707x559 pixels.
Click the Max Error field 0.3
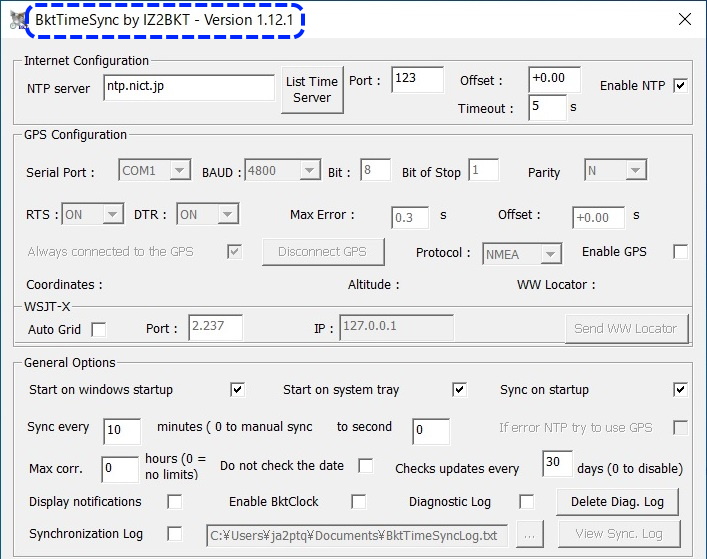(x=410, y=218)
